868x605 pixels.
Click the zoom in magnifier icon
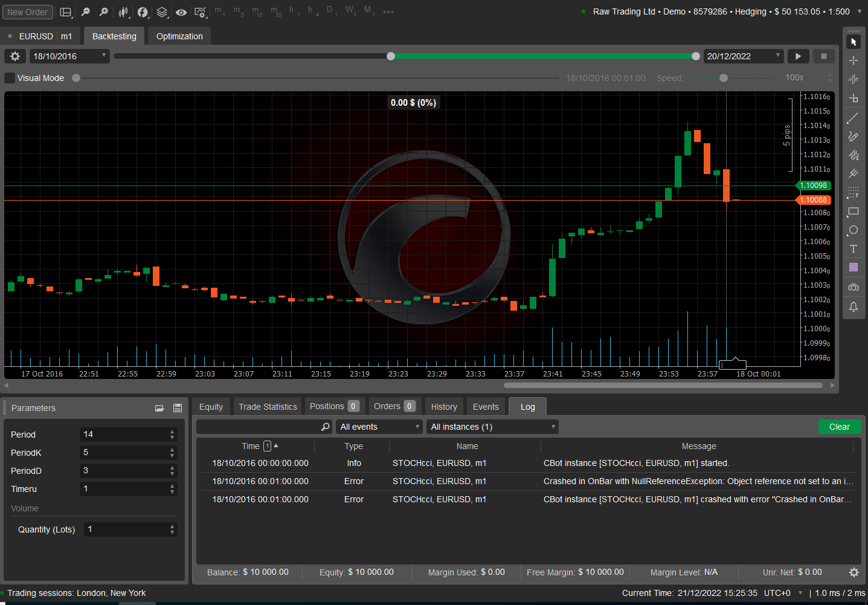coord(103,12)
